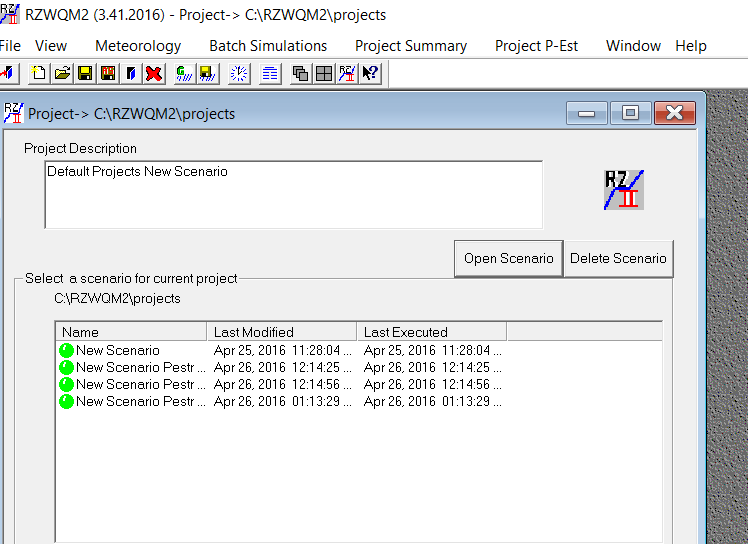The height and width of the screenshot is (544, 748).
Task: Click into the Project Description text box
Action: (294, 195)
